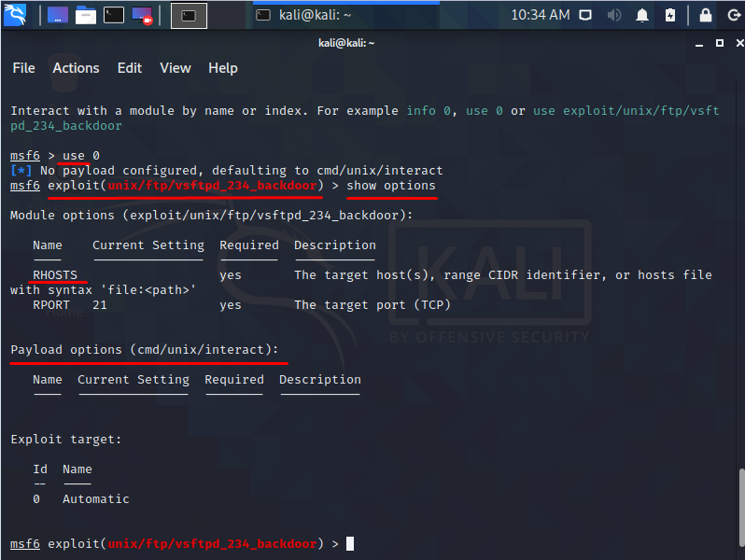Click the RPORT option name
This screenshot has height=560, width=745.
[x=50, y=305]
